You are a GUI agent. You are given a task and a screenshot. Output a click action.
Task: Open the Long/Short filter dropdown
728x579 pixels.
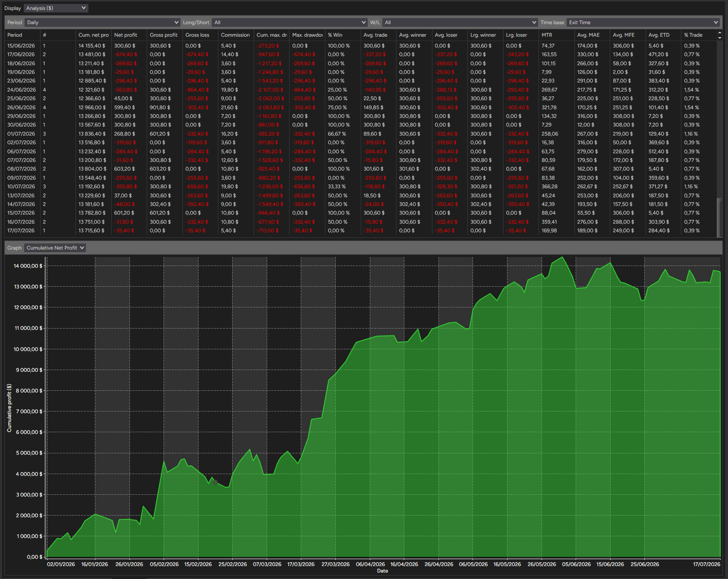click(290, 22)
